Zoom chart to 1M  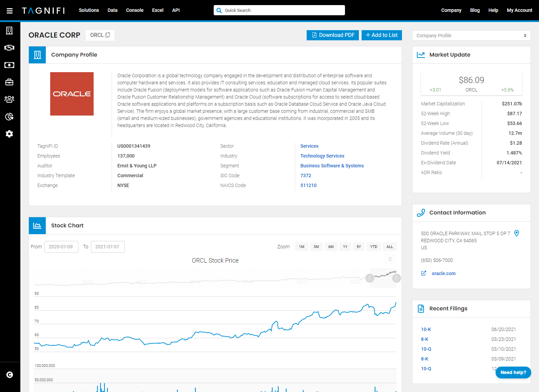point(302,247)
